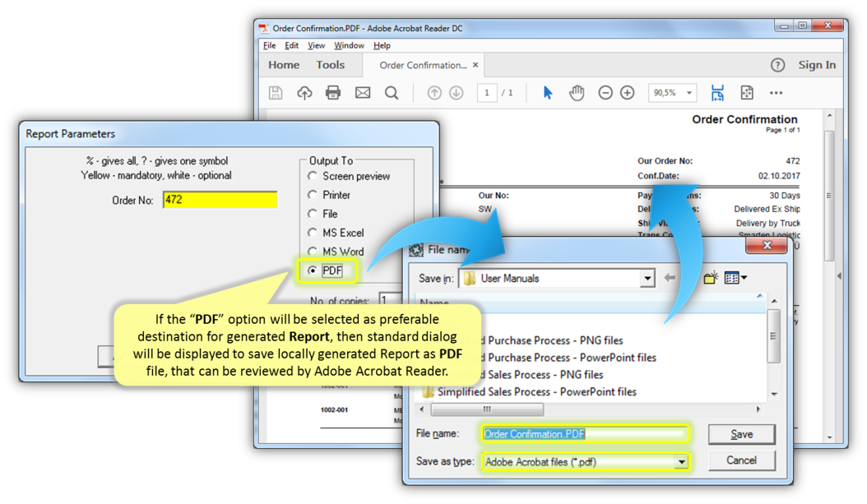This screenshot has height=504, width=867.
Task: Create new folder icon in save dialog
Action: (x=711, y=278)
